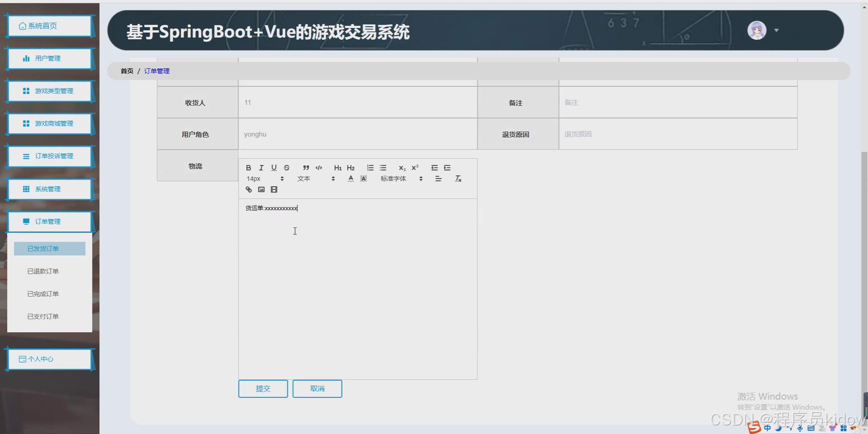Viewport: 868px width, 434px height.
Task: Toggle superscript formatting
Action: pyautogui.click(x=415, y=168)
